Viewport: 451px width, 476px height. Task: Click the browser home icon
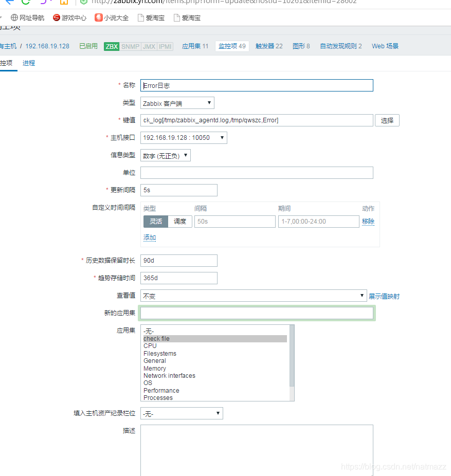pyautogui.click(x=64, y=2)
